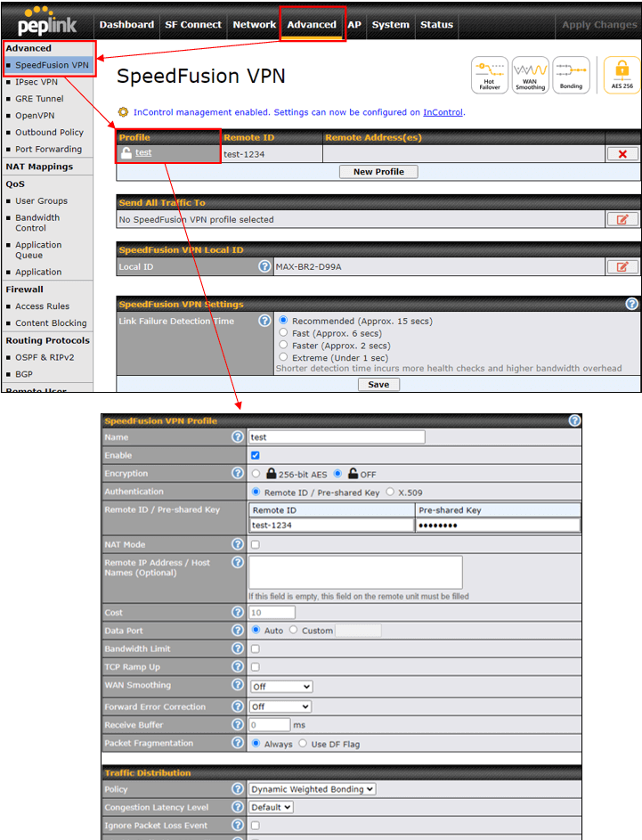Edit the SpeedFusion VPN Local ID

(x=622, y=266)
